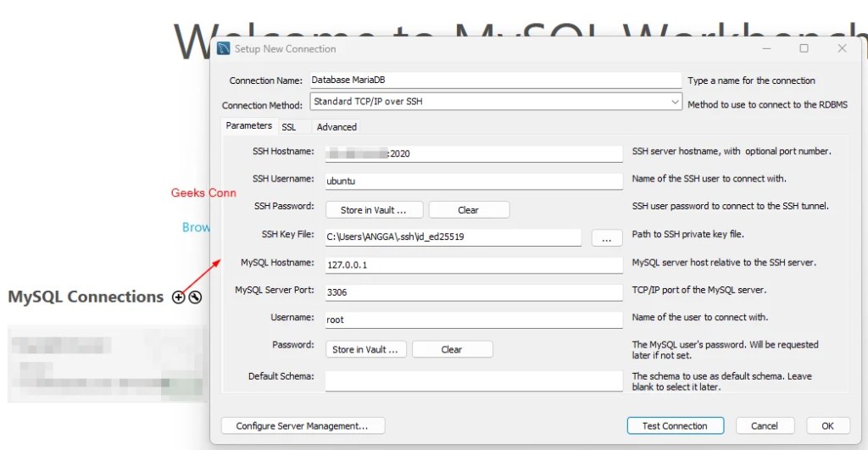Open manage connections wrench icon
The width and height of the screenshot is (868, 450).
coord(195,297)
